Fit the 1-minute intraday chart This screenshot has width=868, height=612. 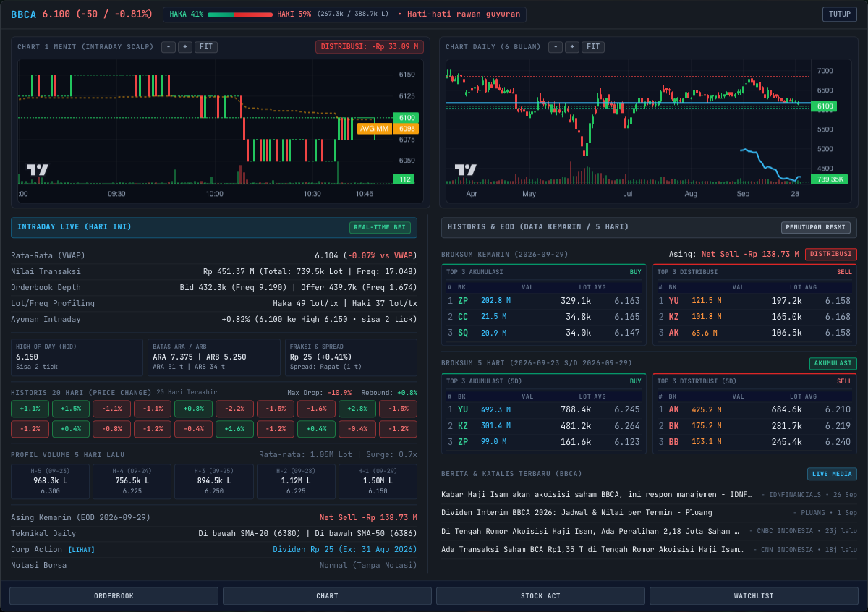(x=206, y=47)
